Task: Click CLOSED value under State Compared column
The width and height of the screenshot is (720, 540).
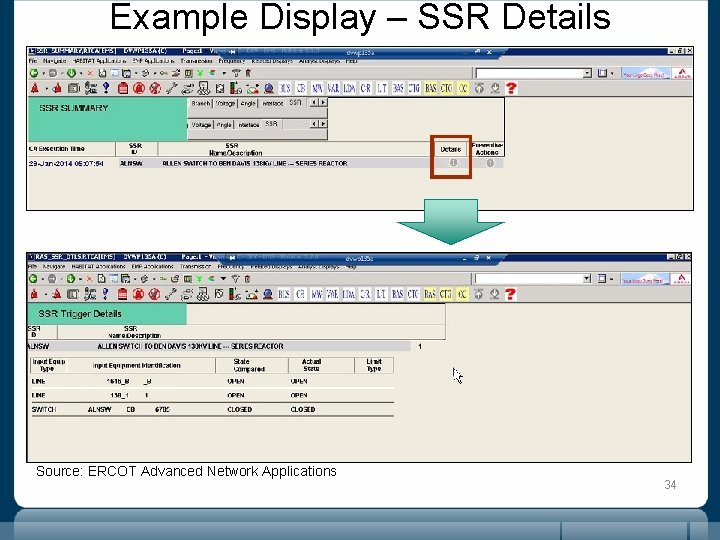Action: (240, 409)
